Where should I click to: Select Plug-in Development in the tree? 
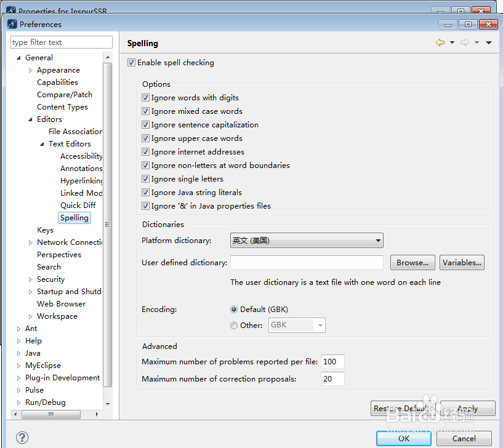pos(63,378)
